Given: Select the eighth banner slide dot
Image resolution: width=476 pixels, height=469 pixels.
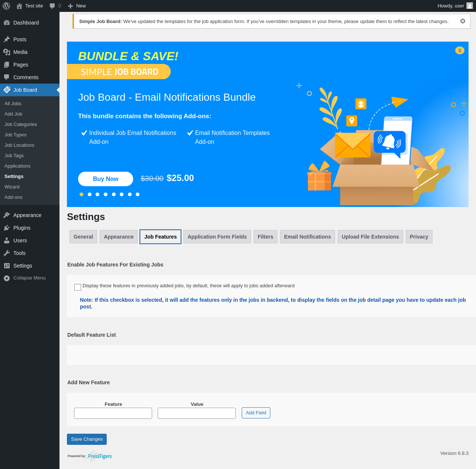Looking at the screenshot, I should (x=138, y=194).
